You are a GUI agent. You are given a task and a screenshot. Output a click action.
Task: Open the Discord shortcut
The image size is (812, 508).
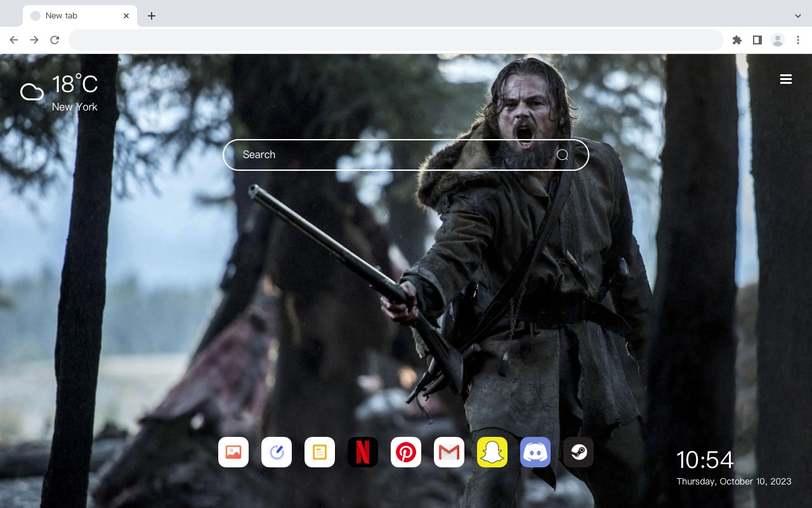(x=535, y=452)
